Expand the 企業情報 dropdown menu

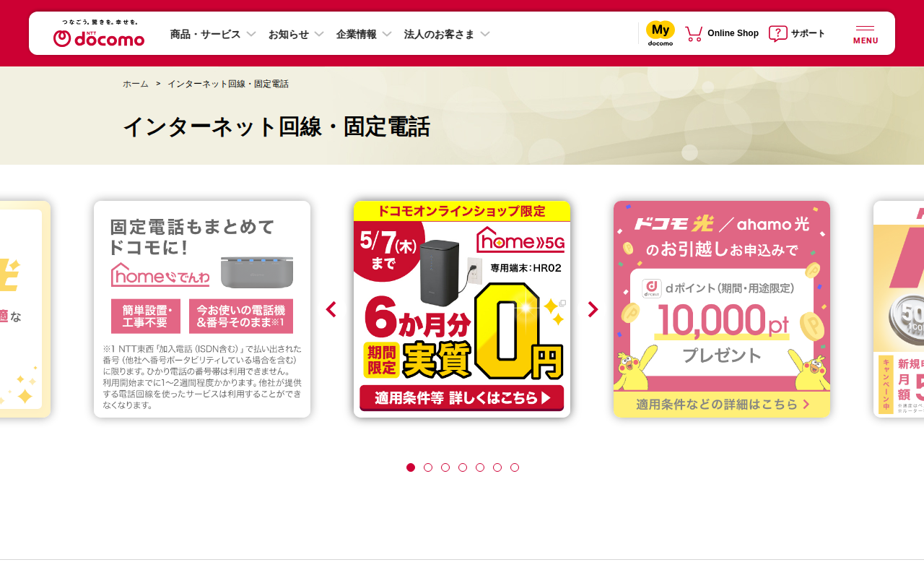click(364, 34)
